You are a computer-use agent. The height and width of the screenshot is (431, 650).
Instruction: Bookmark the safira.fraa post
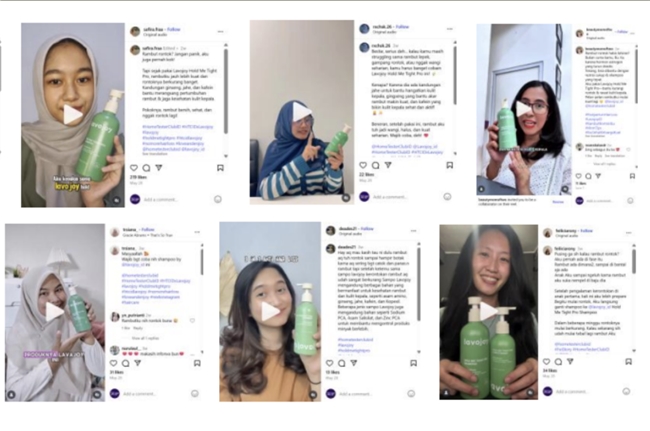(220, 168)
